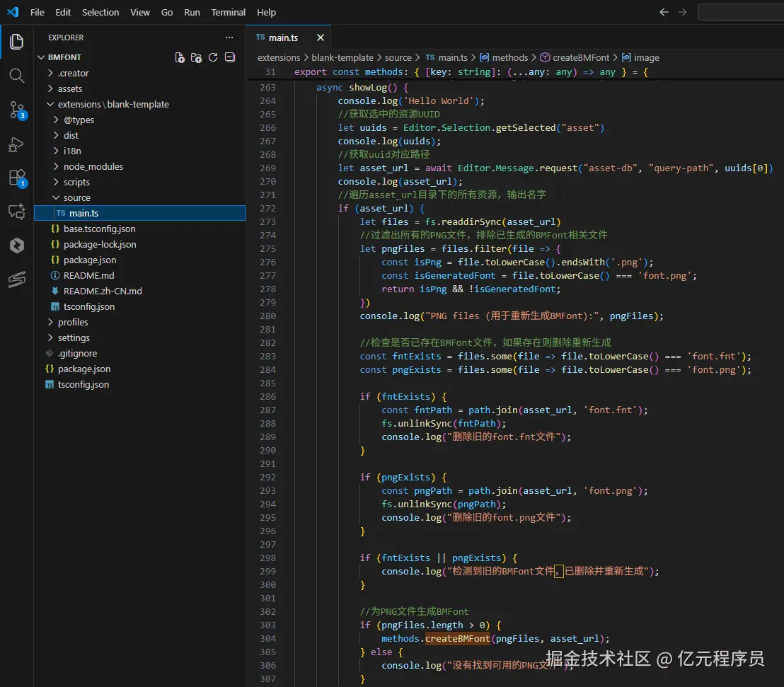Open the Search view in activity bar
This screenshot has width=784, height=687.
click(16, 76)
